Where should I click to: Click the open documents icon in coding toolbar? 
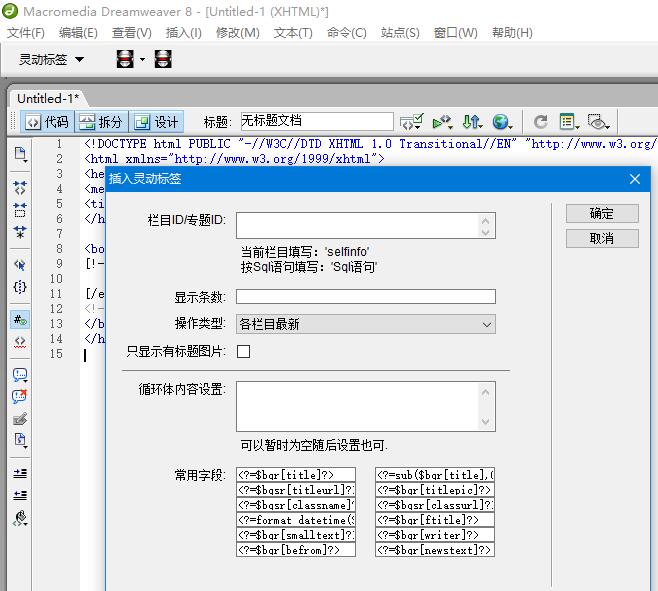point(20,154)
